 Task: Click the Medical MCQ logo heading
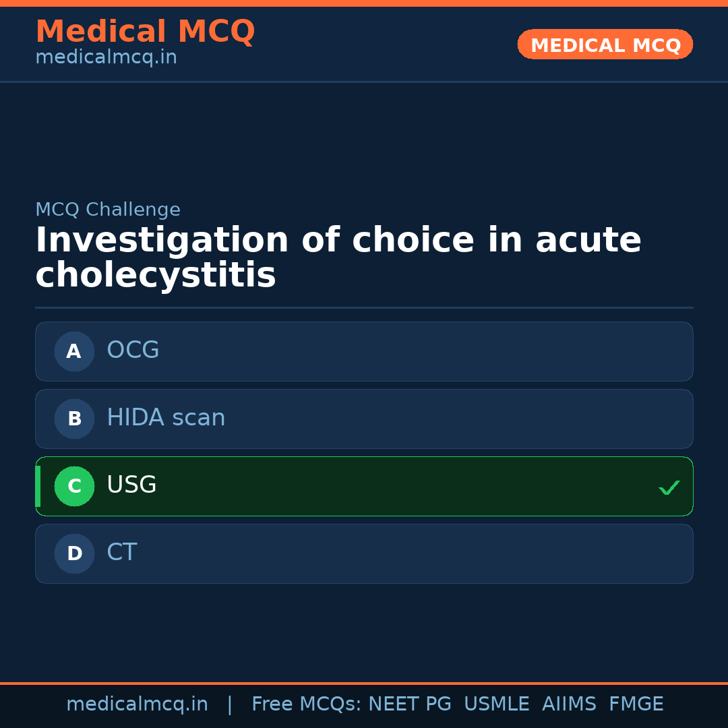(145, 32)
